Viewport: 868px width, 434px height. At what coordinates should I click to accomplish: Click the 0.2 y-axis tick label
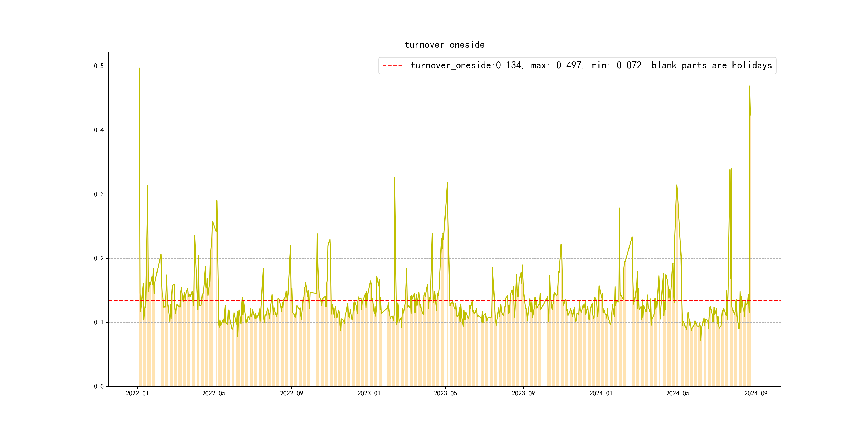pyautogui.click(x=99, y=259)
